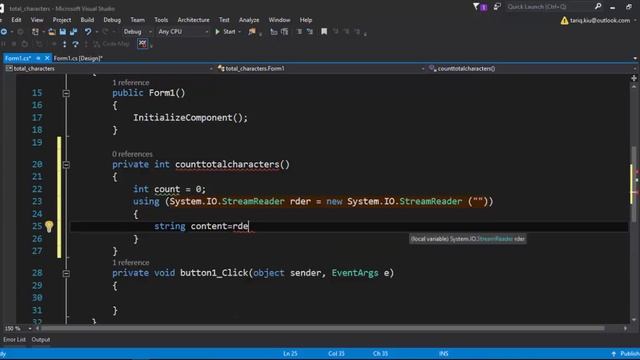Open the Test menu
Viewport: 640px width, 360px height.
click(x=224, y=20)
